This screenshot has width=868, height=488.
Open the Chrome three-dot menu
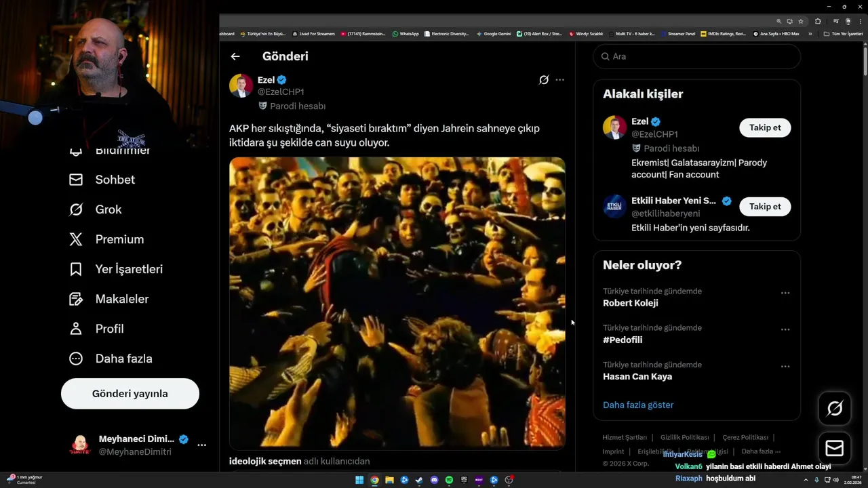[x=859, y=21]
